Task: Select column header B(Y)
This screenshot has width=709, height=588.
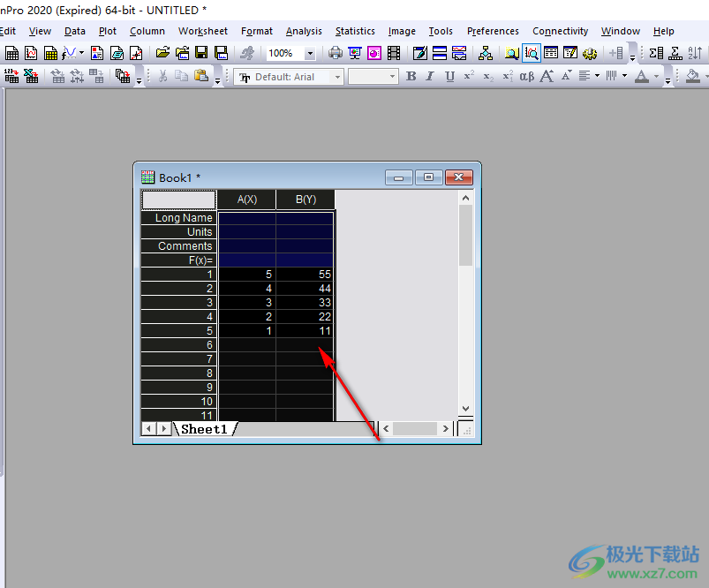Action: 305,200
